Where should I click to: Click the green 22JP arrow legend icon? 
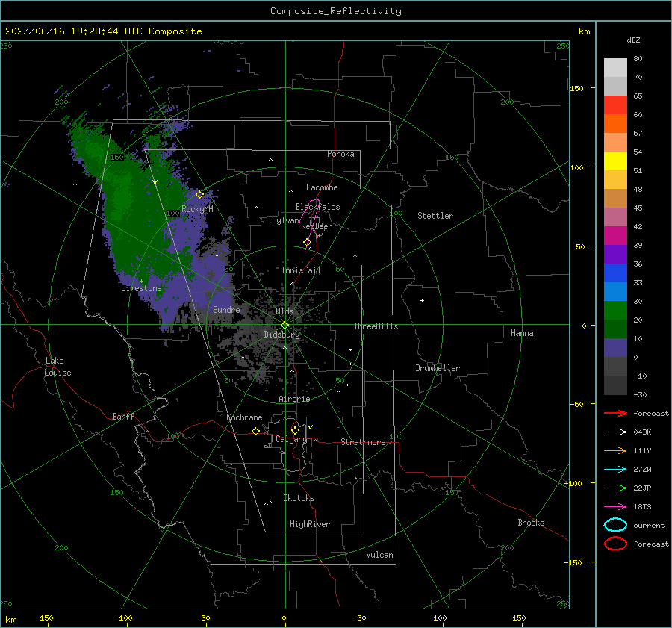(615, 488)
